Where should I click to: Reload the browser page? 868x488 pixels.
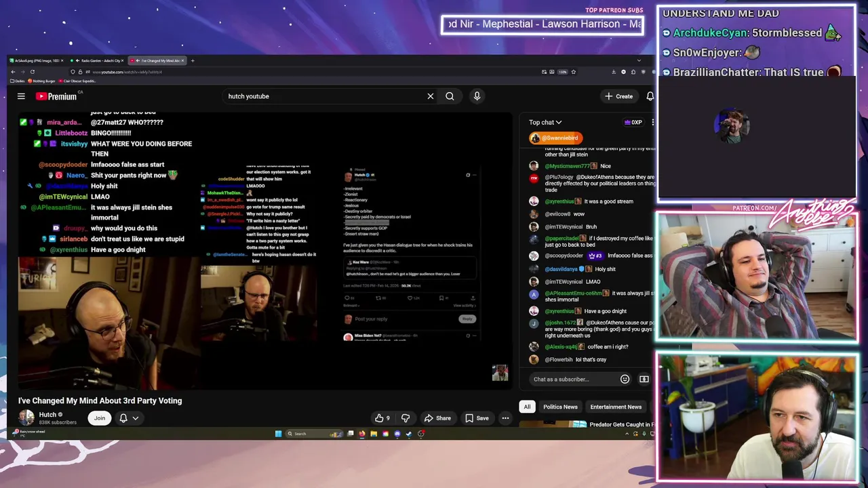click(x=33, y=72)
